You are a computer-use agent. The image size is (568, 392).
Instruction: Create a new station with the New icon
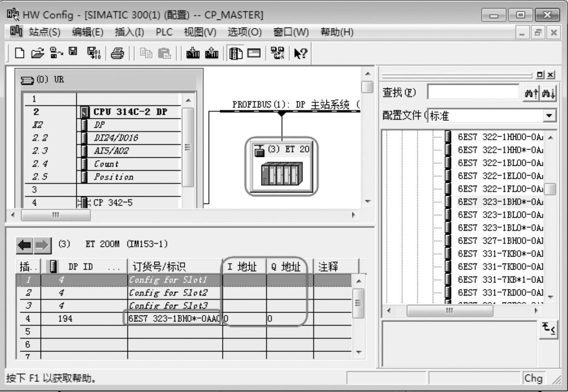tap(19, 53)
